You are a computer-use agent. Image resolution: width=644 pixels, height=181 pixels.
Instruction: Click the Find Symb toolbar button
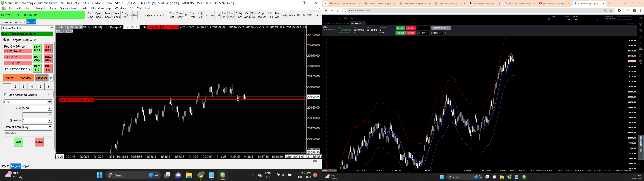click(x=90, y=15)
